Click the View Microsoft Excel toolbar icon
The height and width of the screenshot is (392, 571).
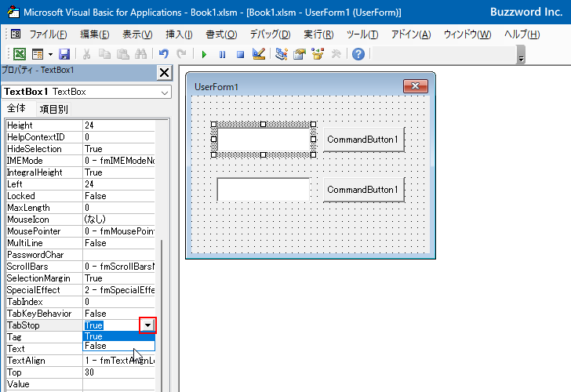[x=20, y=54]
